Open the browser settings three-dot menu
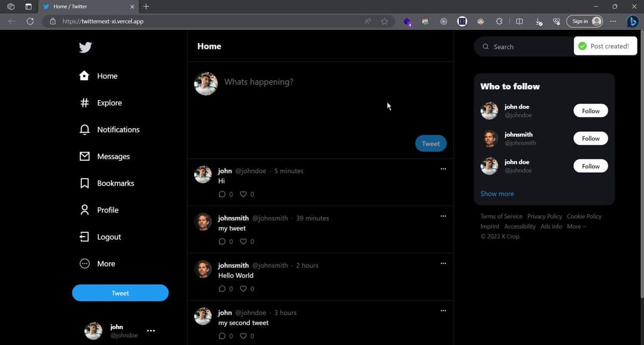Image resolution: width=644 pixels, height=345 pixels. tap(612, 21)
